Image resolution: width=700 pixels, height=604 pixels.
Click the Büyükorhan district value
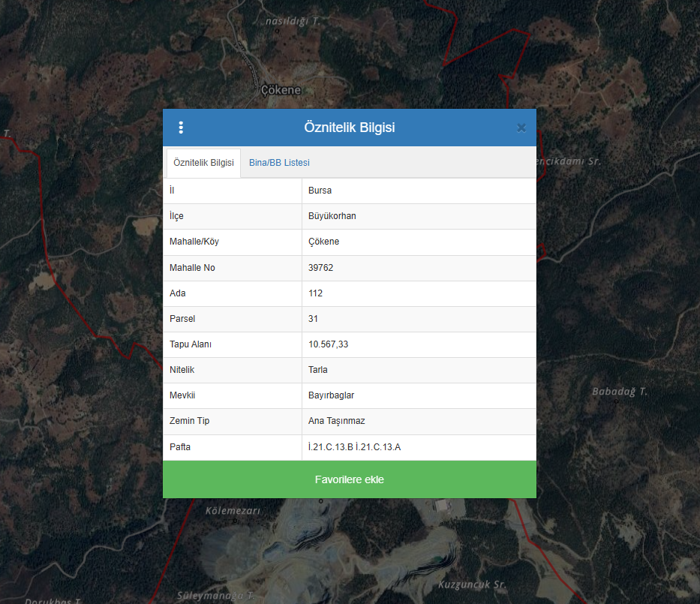click(x=332, y=216)
